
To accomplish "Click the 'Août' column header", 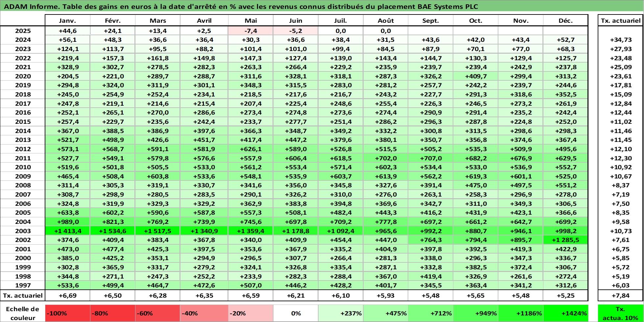I will 386,21.
